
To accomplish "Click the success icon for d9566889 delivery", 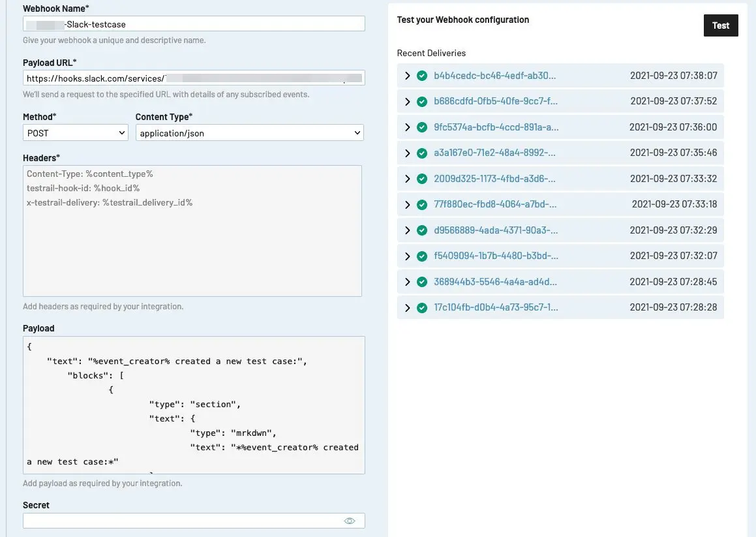I will click(422, 230).
